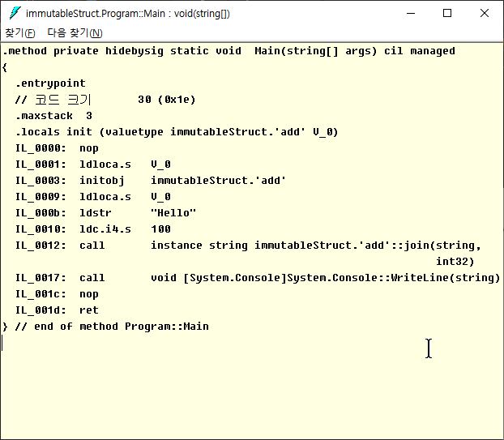Click the .locals init declaration line
Viewport: 504px width, 440px height.
tap(177, 132)
